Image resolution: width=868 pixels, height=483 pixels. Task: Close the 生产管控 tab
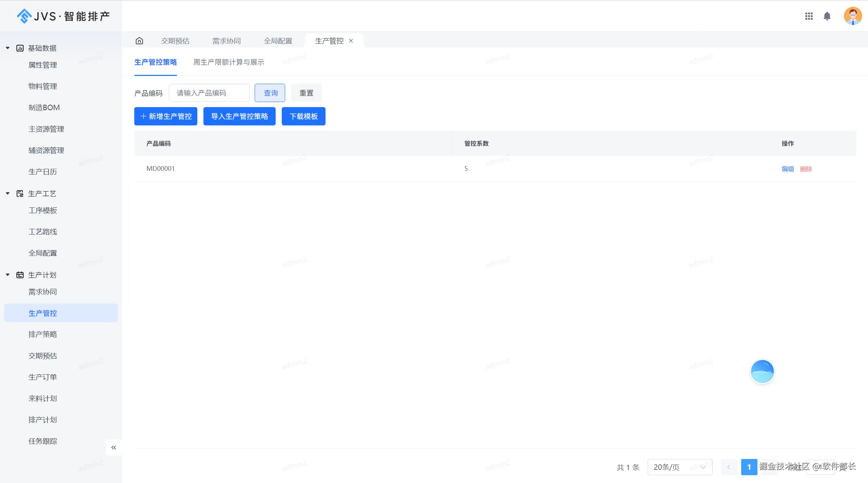(x=351, y=41)
